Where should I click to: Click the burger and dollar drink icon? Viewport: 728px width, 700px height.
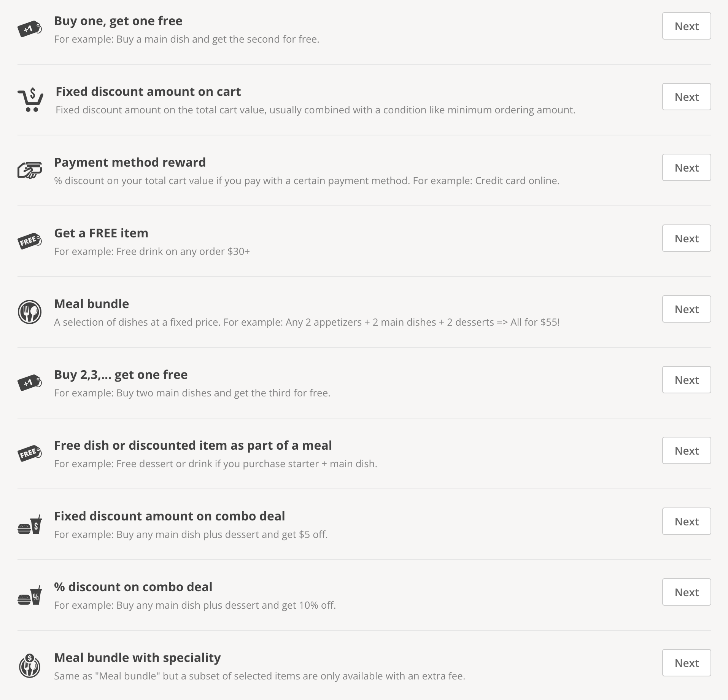[x=30, y=525]
